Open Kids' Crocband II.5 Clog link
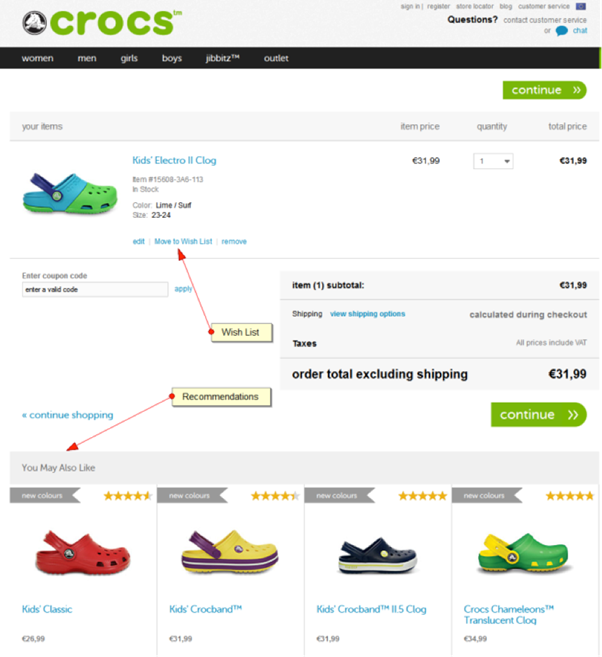The image size is (602, 657). 371,609
